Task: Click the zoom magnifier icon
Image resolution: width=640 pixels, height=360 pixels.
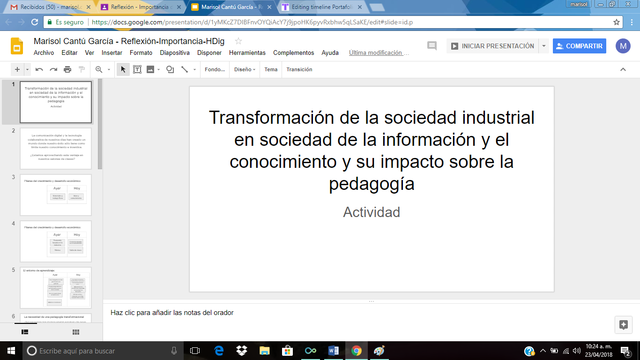Action: point(99,69)
